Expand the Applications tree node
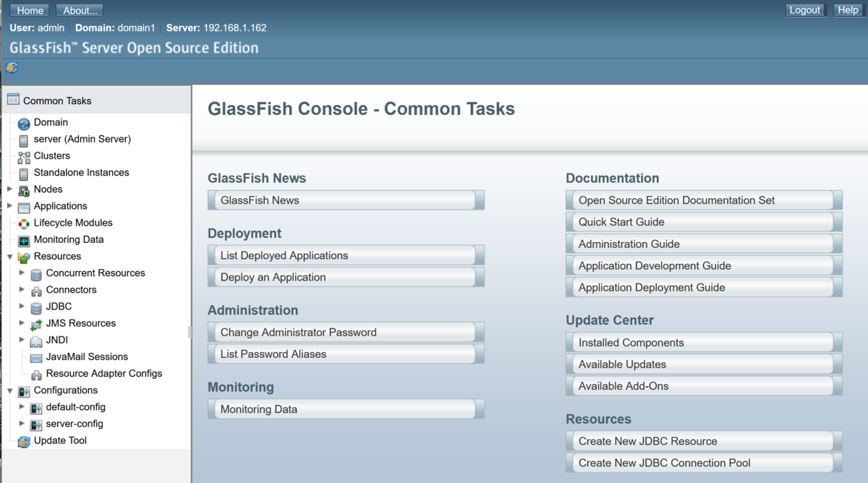Screen dimensions: 868x483 tap(8, 205)
